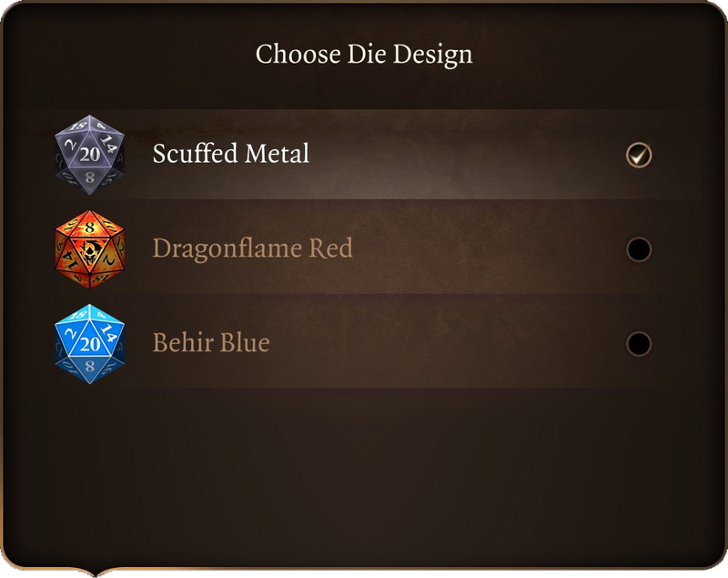Click the Dragonflame Red die icon
728x578 pixels.
pyautogui.click(x=89, y=248)
